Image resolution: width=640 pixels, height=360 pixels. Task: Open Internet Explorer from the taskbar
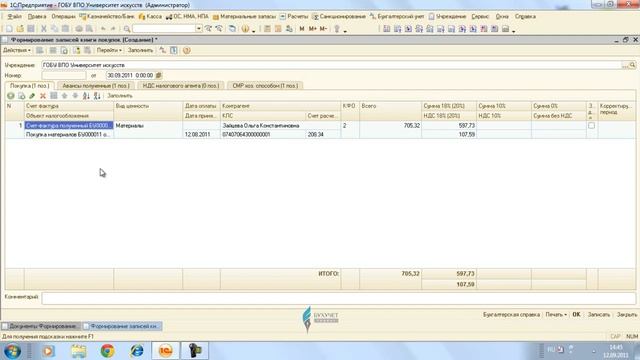(x=136, y=351)
